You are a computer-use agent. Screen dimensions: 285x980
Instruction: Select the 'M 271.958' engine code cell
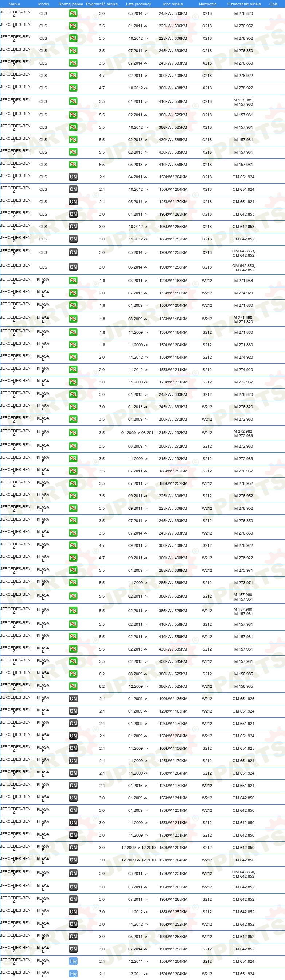pyautogui.click(x=243, y=281)
